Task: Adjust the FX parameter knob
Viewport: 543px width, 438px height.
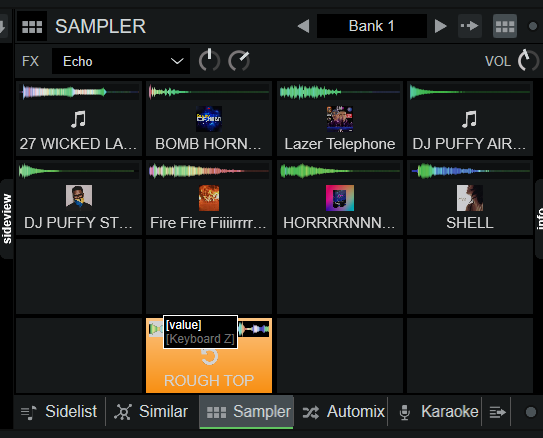Action: [239, 61]
